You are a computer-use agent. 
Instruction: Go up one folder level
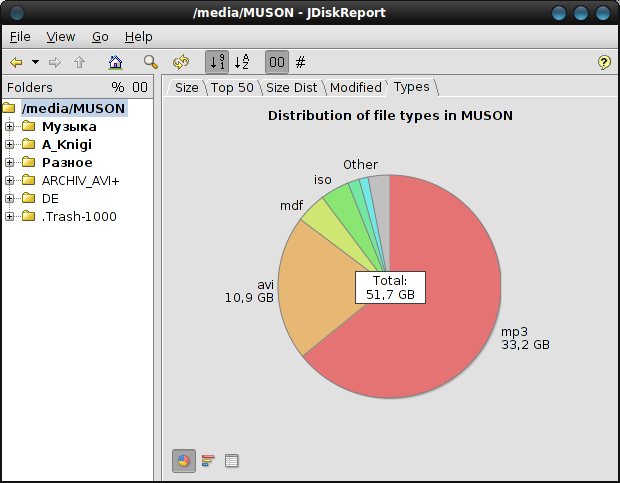[x=79, y=62]
